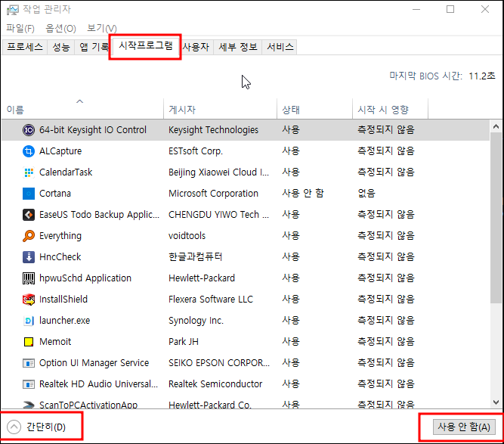Screen dimensions: 504x444
Task: Click the hpwuSchd Application icon
Action: (x=29, y=278)
